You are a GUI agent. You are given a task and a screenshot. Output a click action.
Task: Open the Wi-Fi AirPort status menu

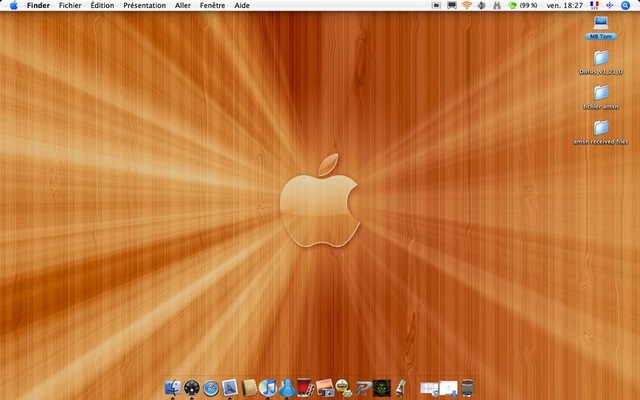point(467,5)
